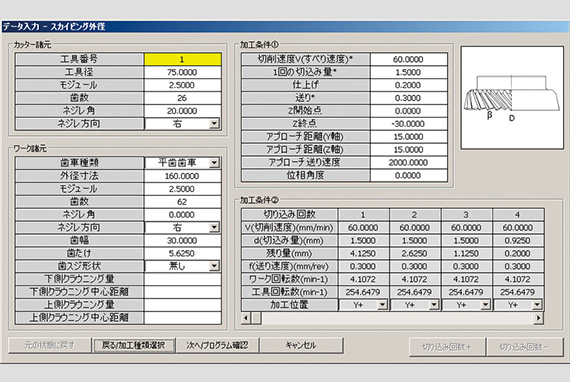Click the empty 上側クラウニング中心距離 field
Screen dimensions: 570x382
coord(182,318)
